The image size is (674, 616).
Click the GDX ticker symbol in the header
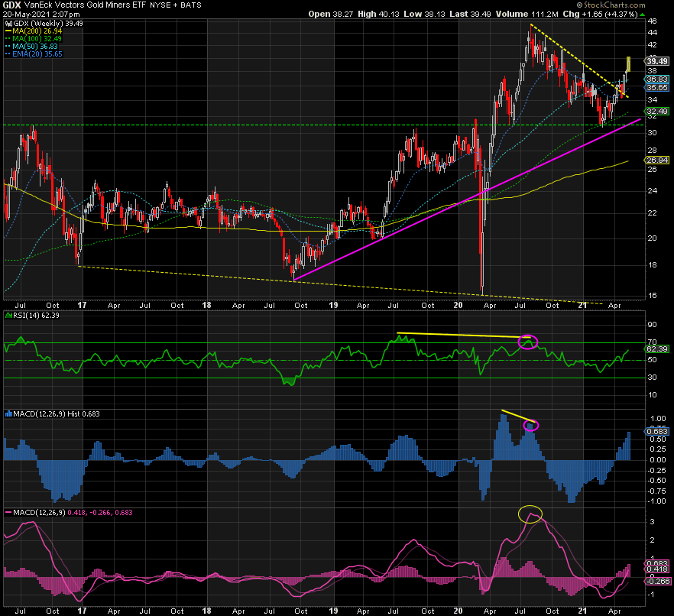[11, 5]
